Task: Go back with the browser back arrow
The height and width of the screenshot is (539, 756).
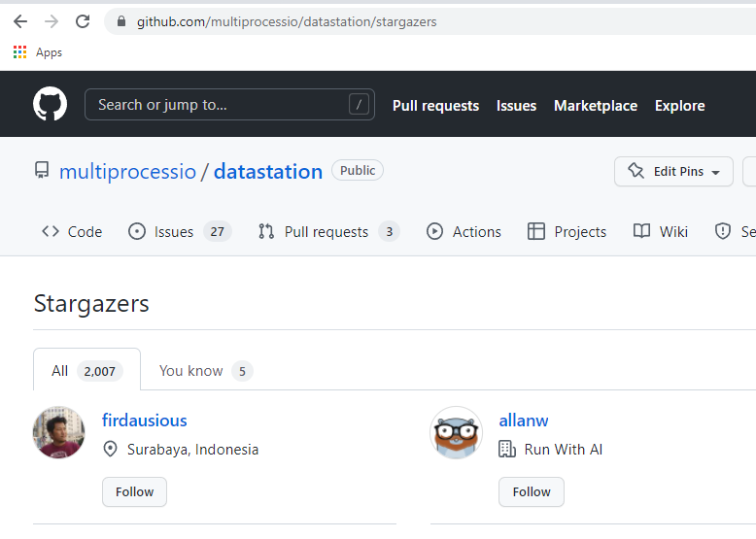Action: pyautogui.click(x=20, y=21)
